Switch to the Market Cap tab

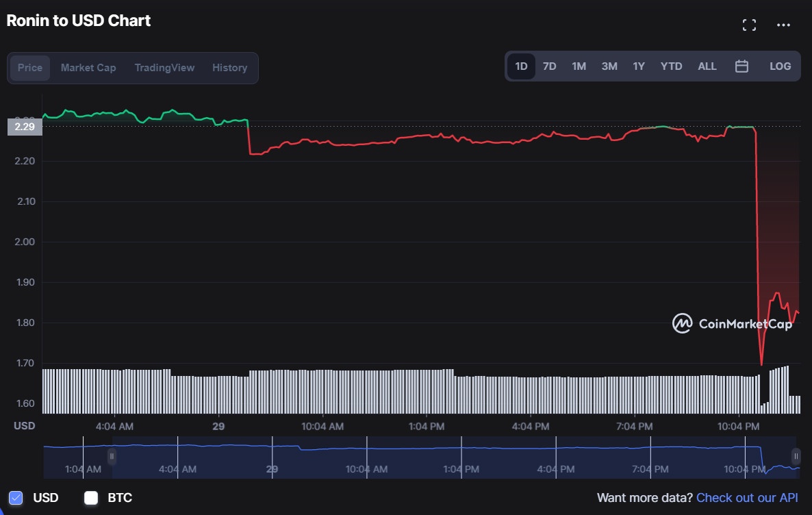(x=88, y=68)
